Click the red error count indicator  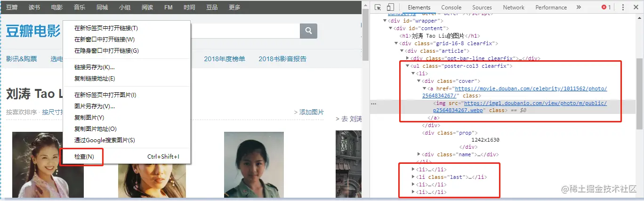coord(606,7)
